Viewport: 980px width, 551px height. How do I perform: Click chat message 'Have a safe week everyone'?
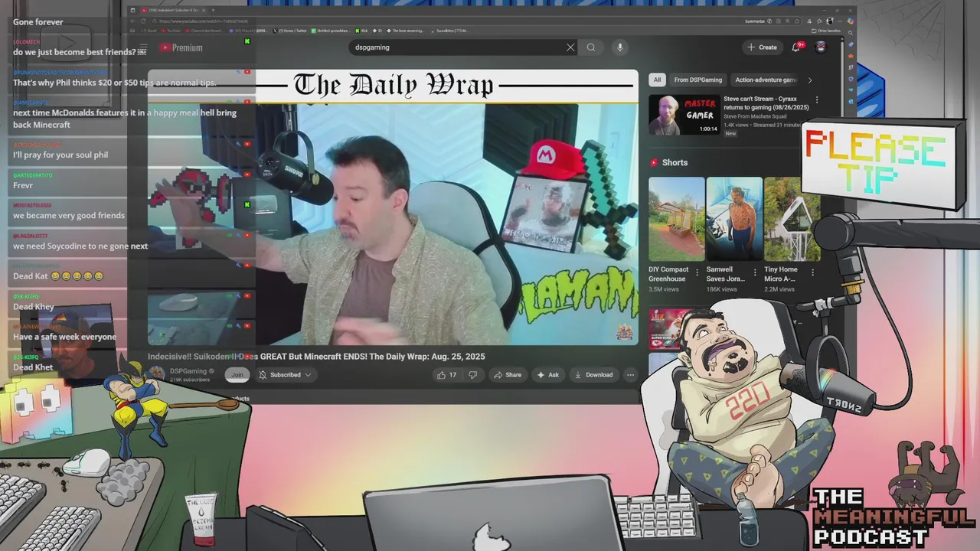click(x=65, y=337)
